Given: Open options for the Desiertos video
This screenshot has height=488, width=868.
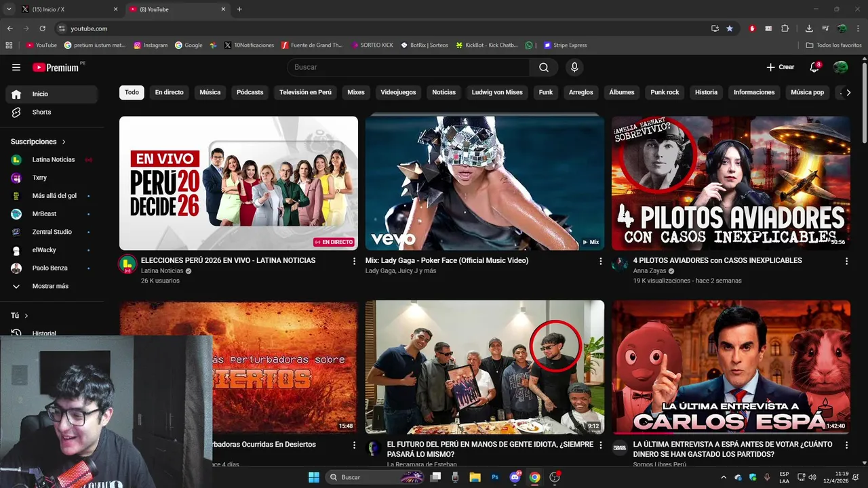Looking at the screenshot, I should pos(354,445).
